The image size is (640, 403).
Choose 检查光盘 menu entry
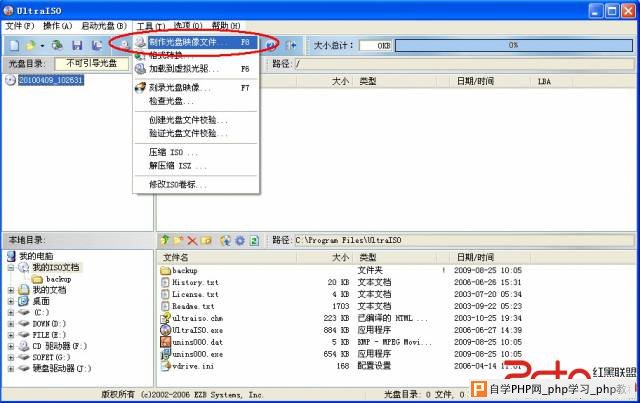click(196, 101)
